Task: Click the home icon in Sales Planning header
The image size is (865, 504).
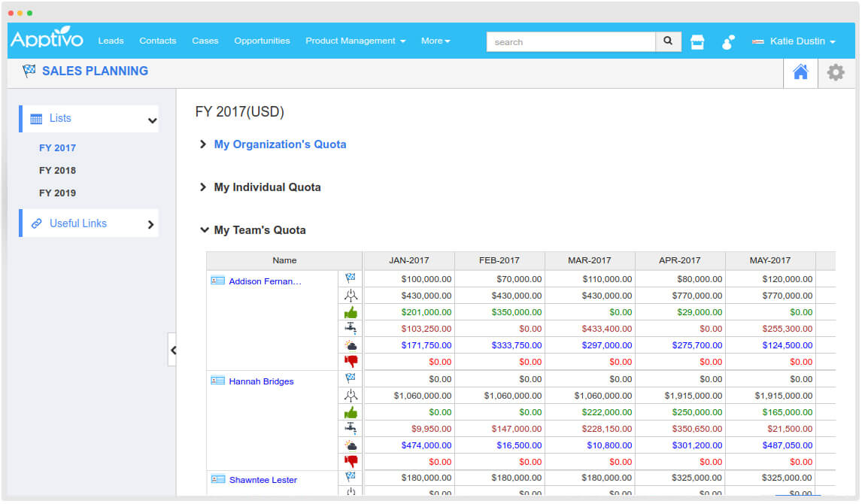Action: 800,72
